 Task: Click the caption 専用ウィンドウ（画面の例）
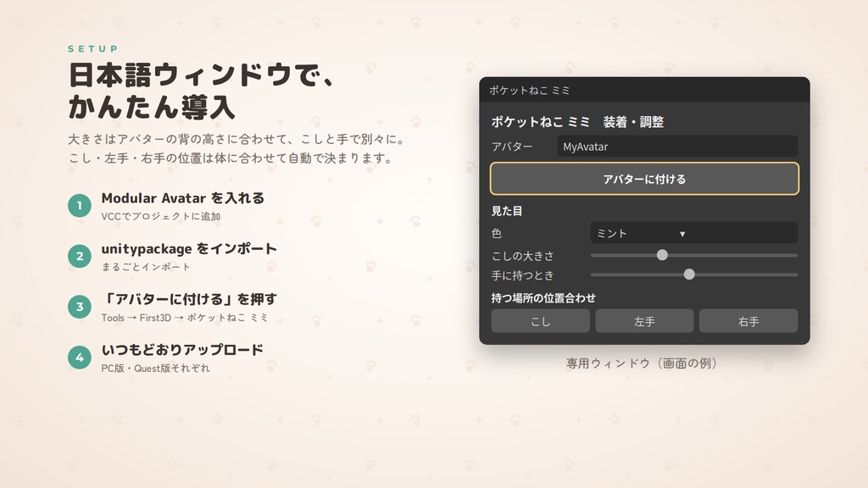click(x=644, y=363)
